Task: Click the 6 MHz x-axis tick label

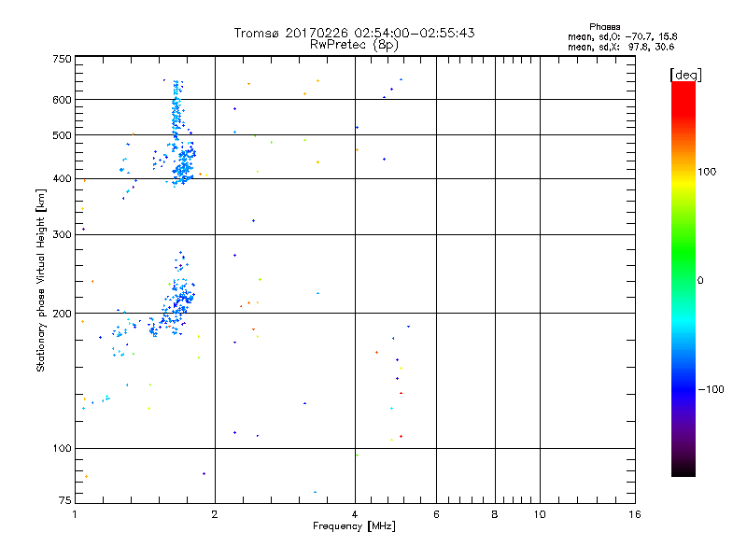Action: [436, 514]
